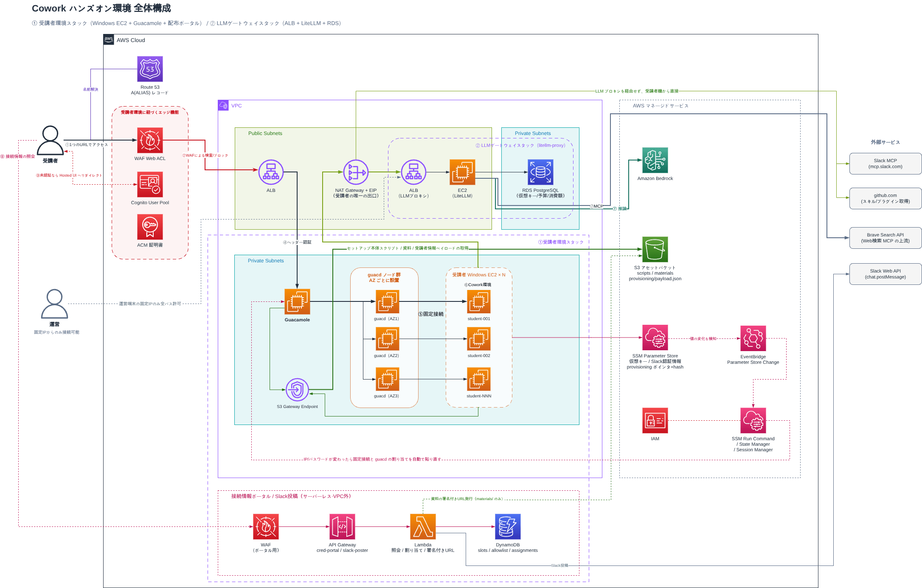Click the Route 53 icon
Screen dimensions: 922x588
(150, 69)
